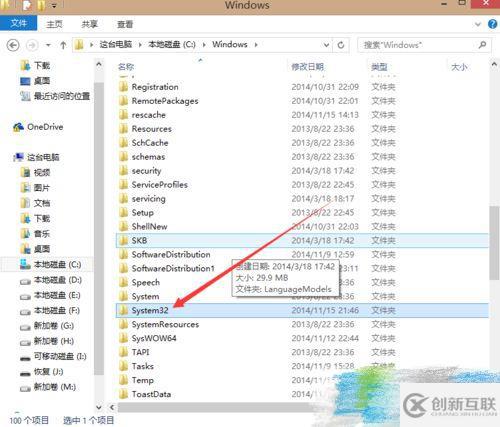Click the ShellNew folder icon
Screen dimensions: 500x427
pyautogui.click(x=124, y=227)
